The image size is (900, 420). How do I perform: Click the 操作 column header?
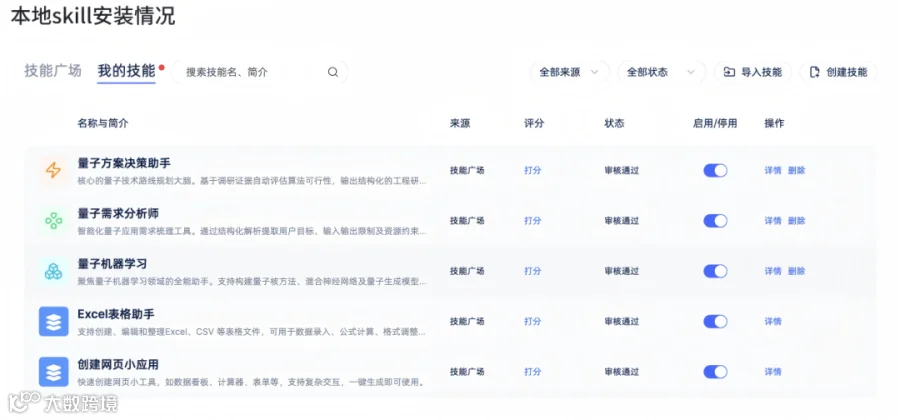[774, 123]
